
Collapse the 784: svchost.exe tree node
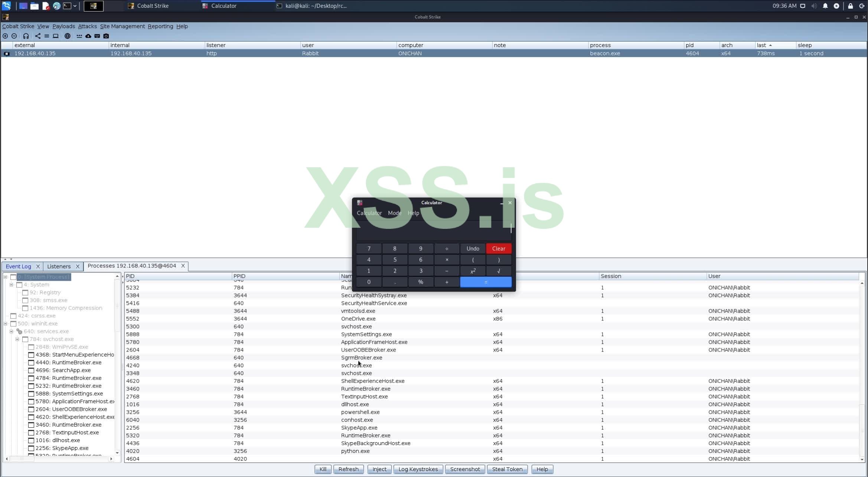point(17,339)
